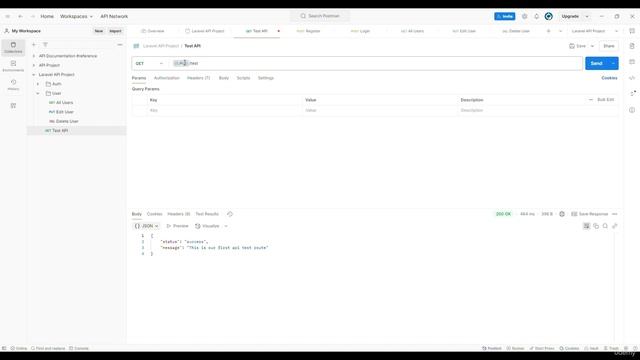Expand the API Project collection
This screenshot has width=640, height=360.
tap(34, 65)
